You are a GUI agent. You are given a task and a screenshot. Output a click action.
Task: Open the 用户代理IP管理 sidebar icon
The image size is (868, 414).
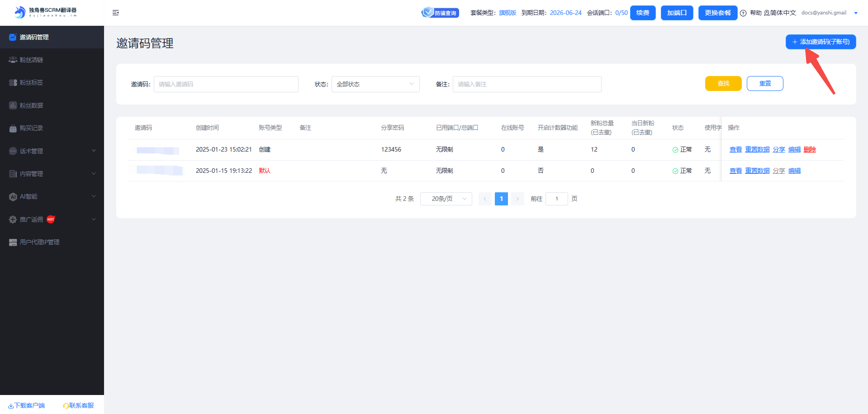click(13, 243)
